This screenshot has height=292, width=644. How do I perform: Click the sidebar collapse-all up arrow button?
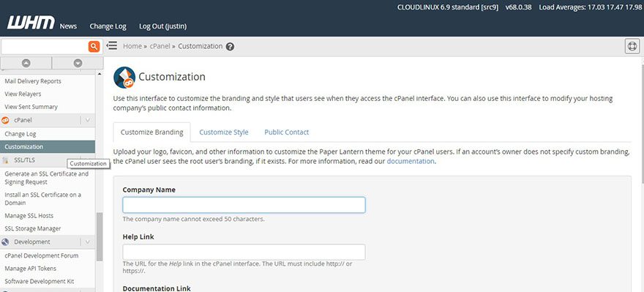point(26,63)
